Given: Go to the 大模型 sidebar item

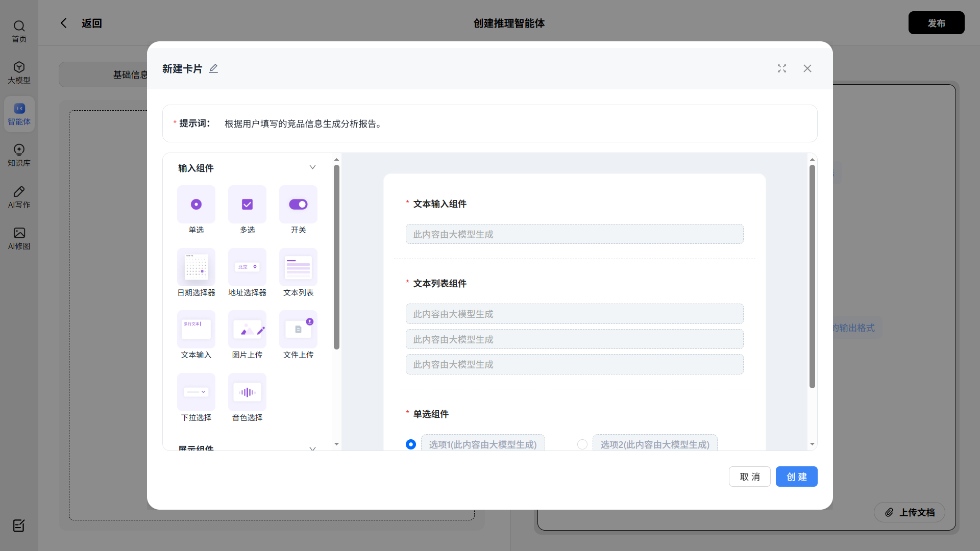Looking at the screenshot, I should tap(19, 72).
